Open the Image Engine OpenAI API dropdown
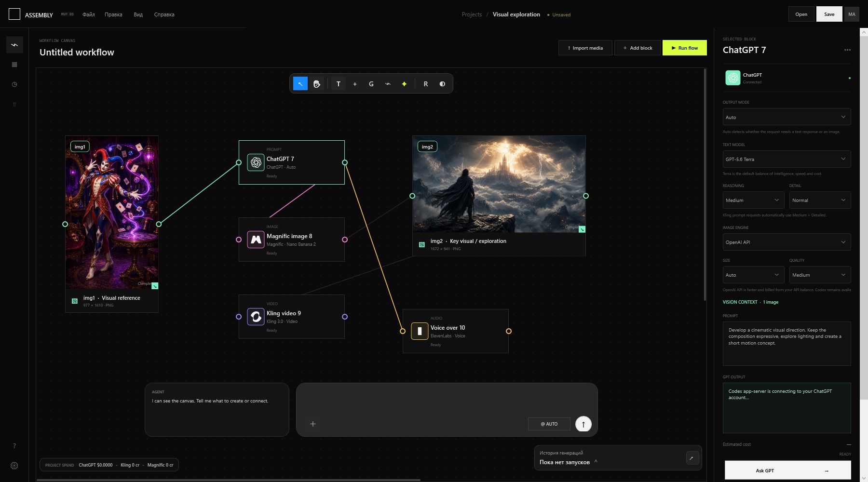868x482 pixels. (x=787, y=242)
